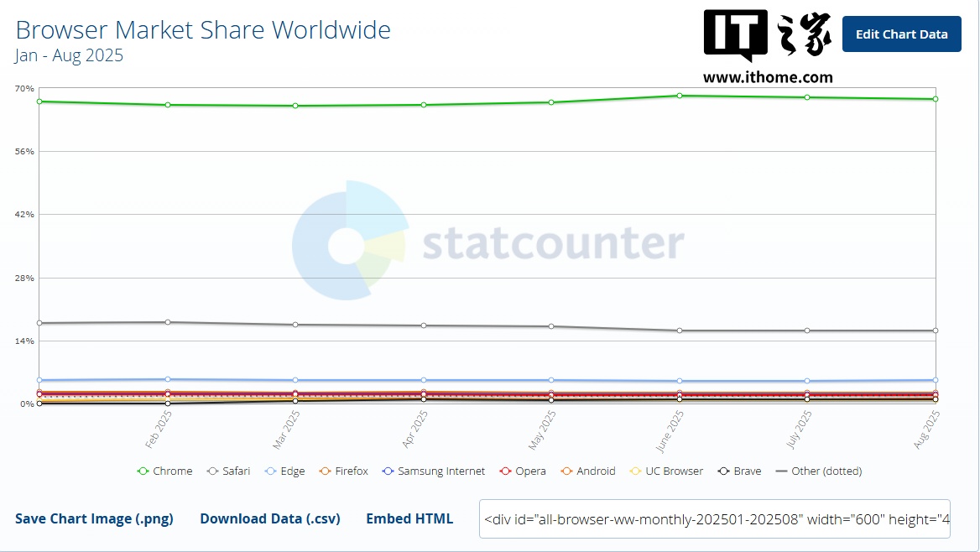This screenshot has width=980, height=552.
Task: Click the Firefox legend marker
Action: point(325,471)
